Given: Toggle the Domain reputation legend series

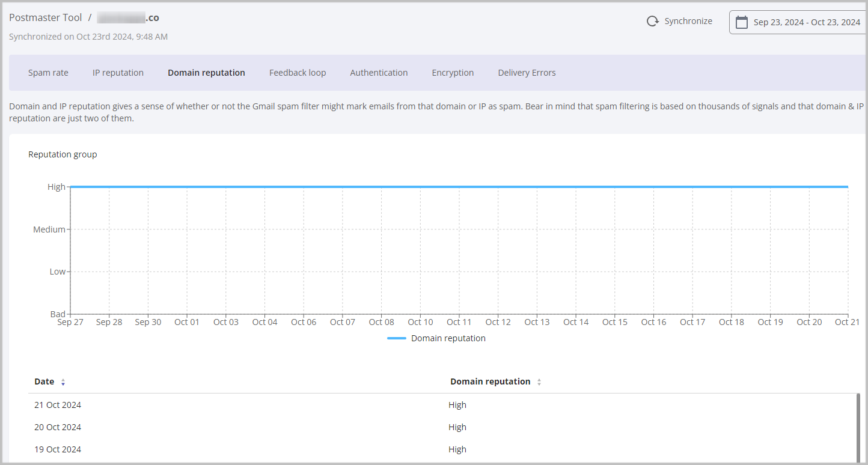Looking at the screenshot, I should pyautogui.click(x=436, y=338).
